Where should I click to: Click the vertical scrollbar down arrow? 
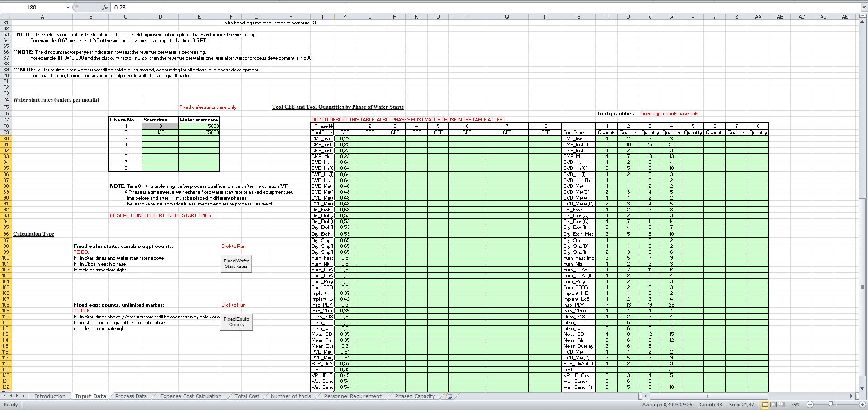(x=862, y=388)
